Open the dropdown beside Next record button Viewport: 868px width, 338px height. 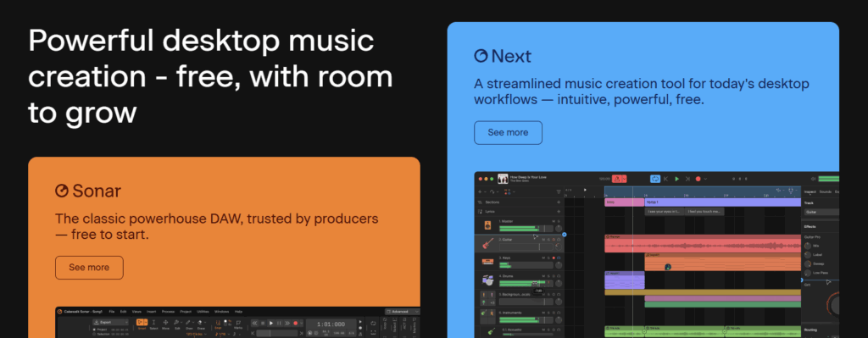pos(705,179)
